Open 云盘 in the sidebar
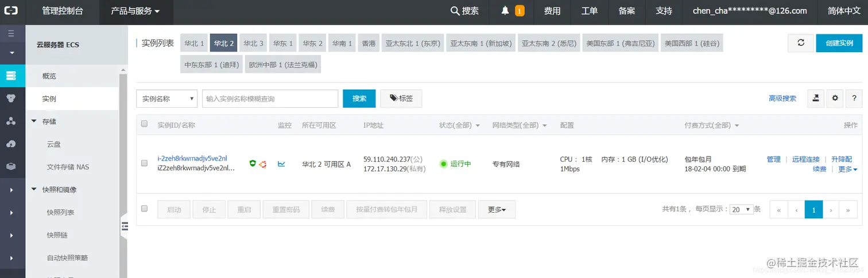The height and width of the screenshot is (278, 868). [x=54, y=144]
